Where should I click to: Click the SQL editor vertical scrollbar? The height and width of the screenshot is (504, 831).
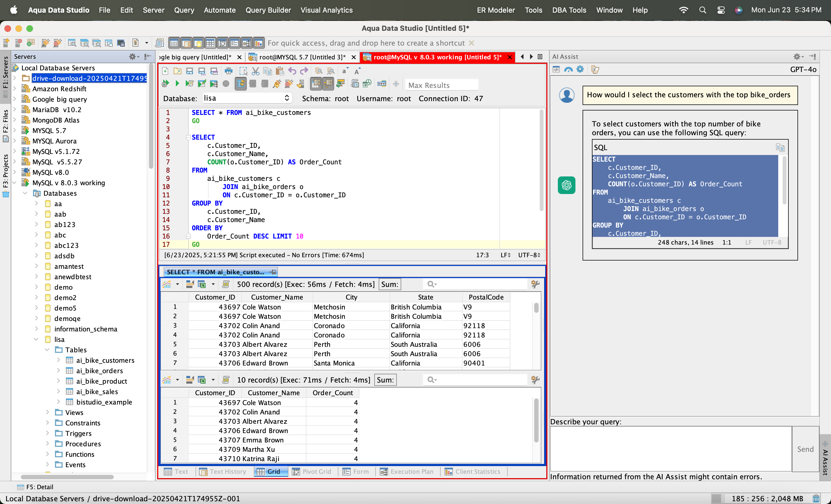pyautogui.click(x=541, y=160)
